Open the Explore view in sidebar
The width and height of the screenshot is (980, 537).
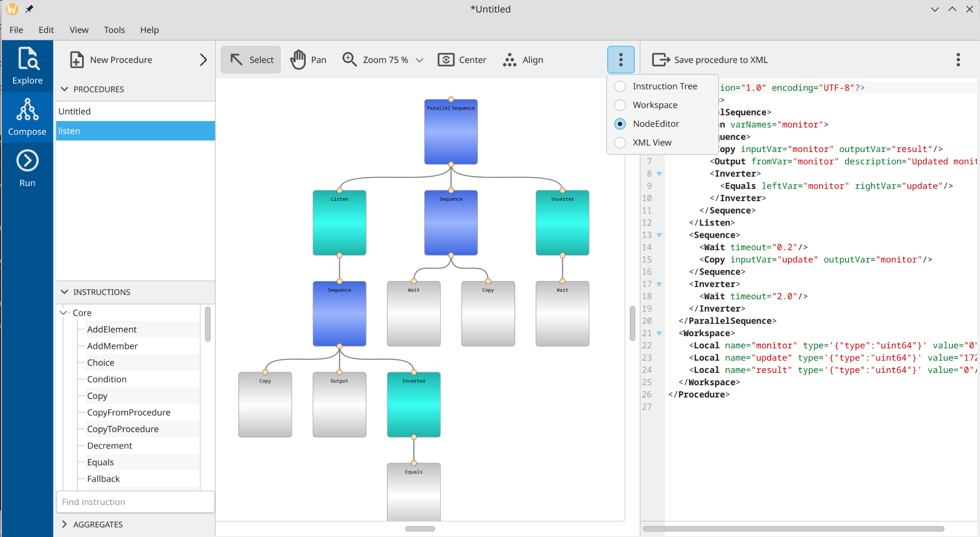tap(27, 66)
